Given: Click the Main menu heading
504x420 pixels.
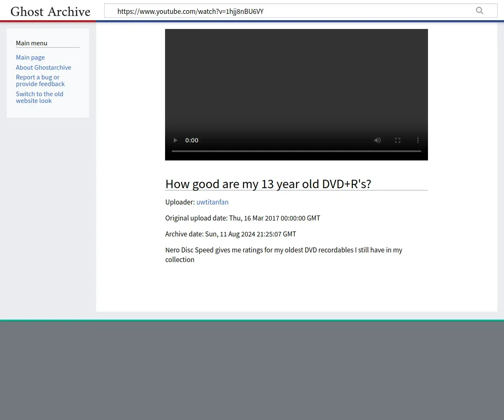Looking at the screenshot, I should [x=31, y=43].
